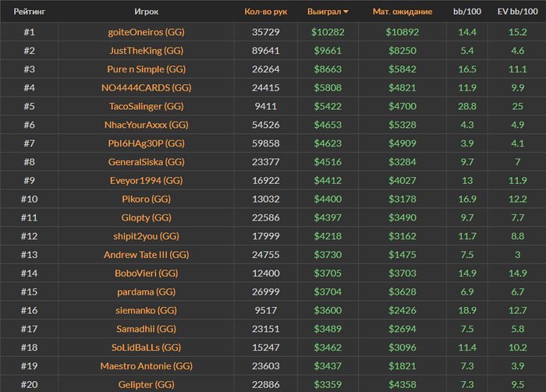Open NO4444CARDS (GG) player page

[x=146, y=88]
